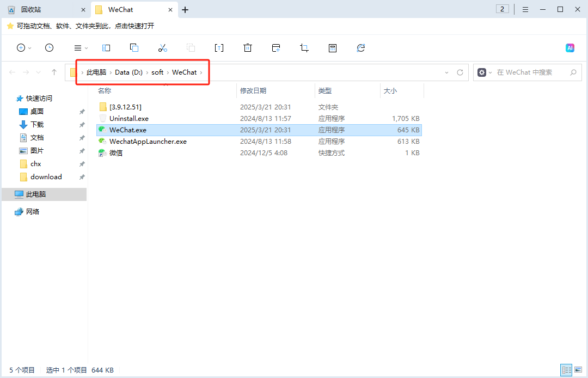Click the search magnifier icon
The width and height of the screenshot is (588, 378).
(x=573, y=72)
